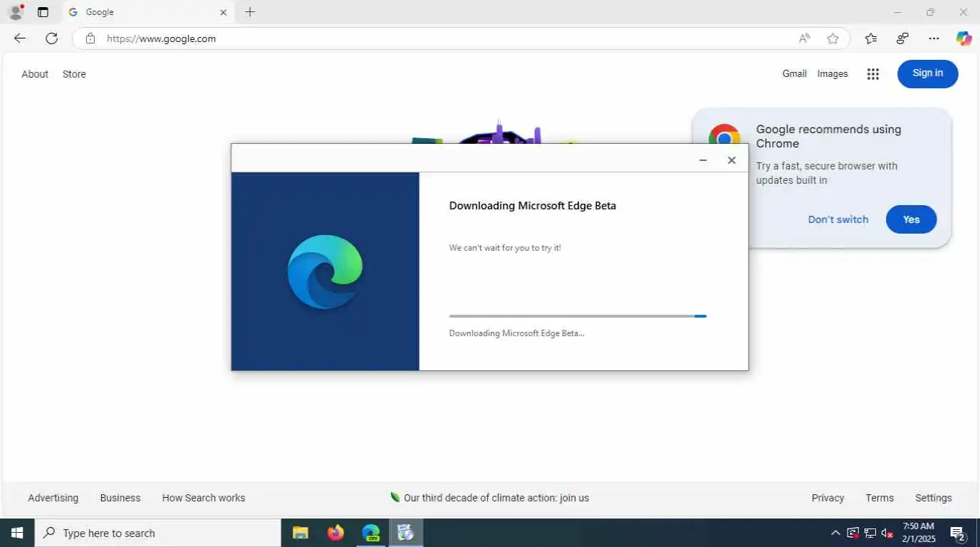Open the Privacy footer link
This screenshot has width=980, height=547.
[828, 498]
